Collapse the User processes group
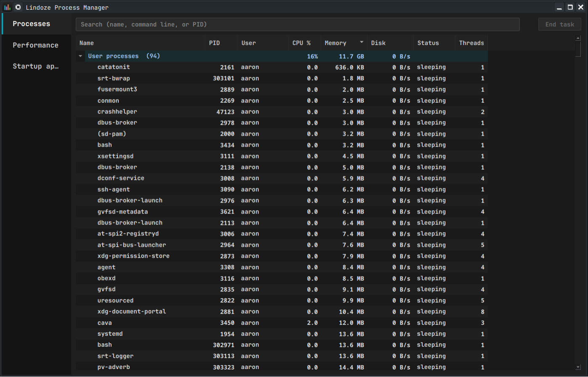The width and height of the screenshot is (588, 377). point(80,56)
